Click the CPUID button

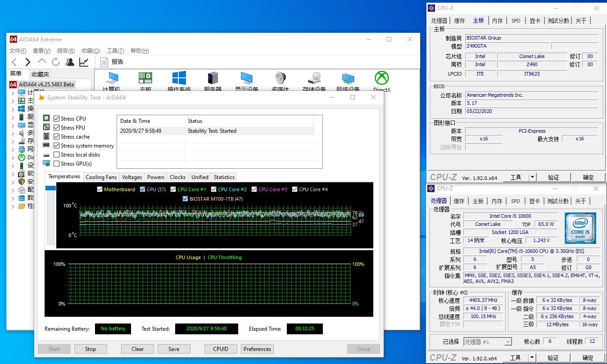(221, 349)
